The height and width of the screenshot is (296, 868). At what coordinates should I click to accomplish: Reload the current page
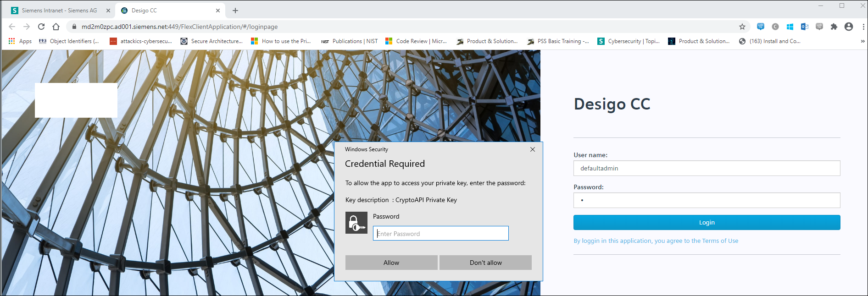pyautogui.click(x=41, y=27)
